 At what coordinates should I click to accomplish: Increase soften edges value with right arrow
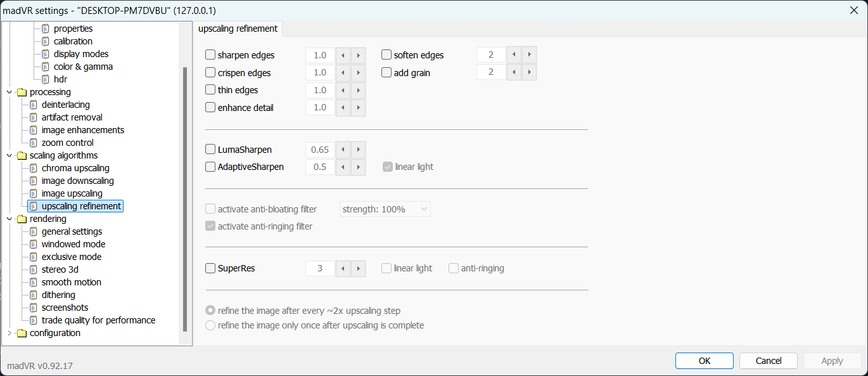click(529, 55)
